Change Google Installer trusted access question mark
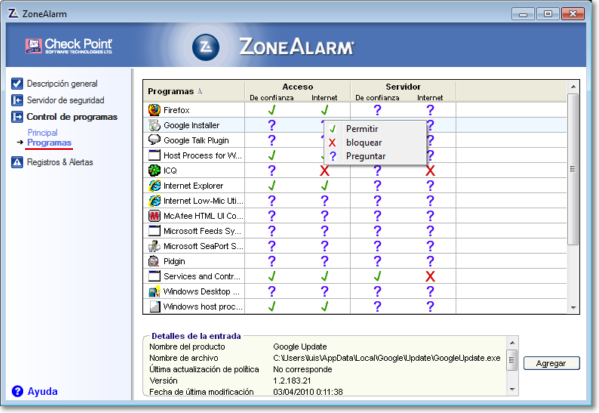 (272, 125)
